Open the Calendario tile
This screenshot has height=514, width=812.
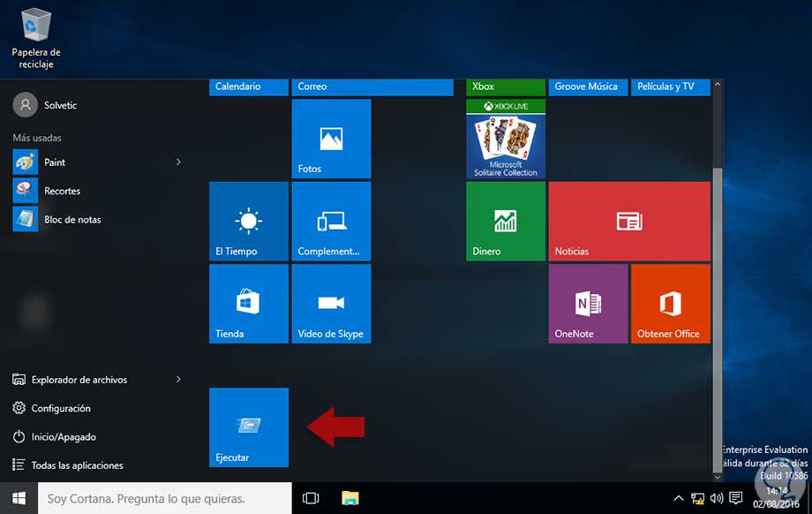coord(249,87)
